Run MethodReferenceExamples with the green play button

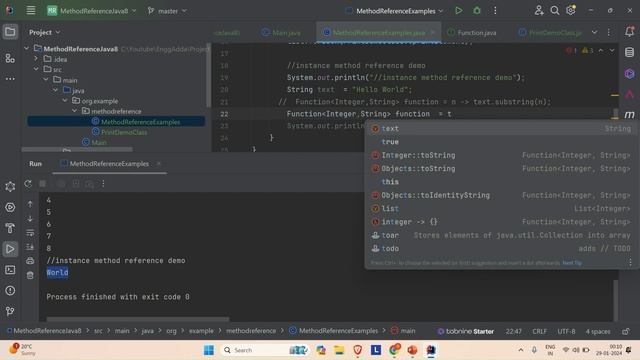[459, 11]
